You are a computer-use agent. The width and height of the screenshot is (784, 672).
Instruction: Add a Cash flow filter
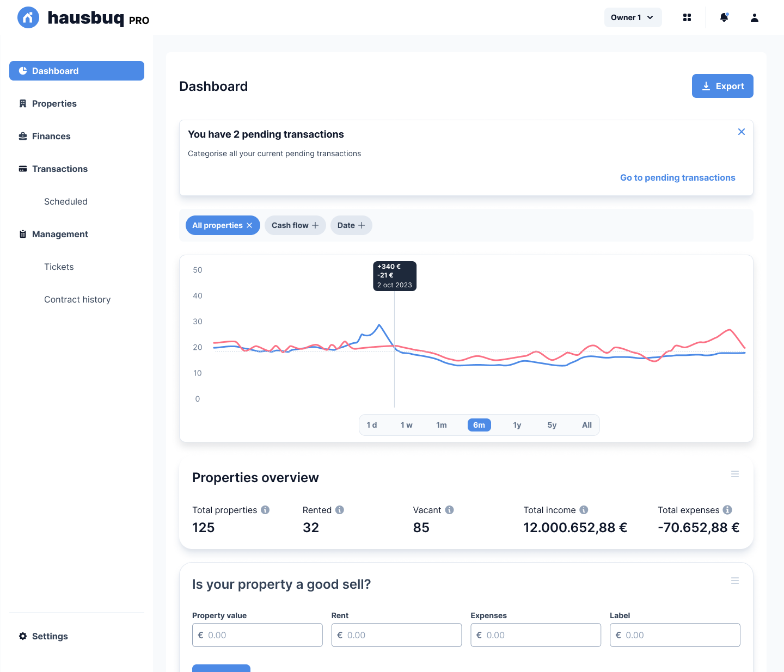[295, 225]
